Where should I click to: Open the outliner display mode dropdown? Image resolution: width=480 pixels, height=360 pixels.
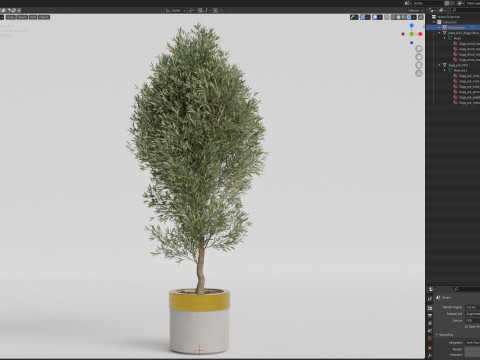pyautogui.click(x=442, y=10)
